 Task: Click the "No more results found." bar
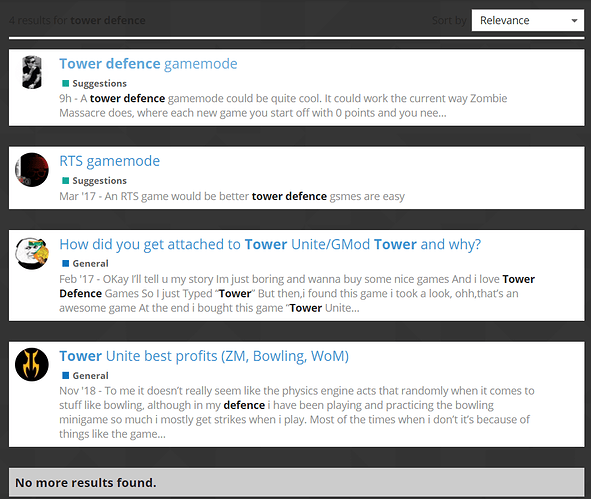click(297, 482)
